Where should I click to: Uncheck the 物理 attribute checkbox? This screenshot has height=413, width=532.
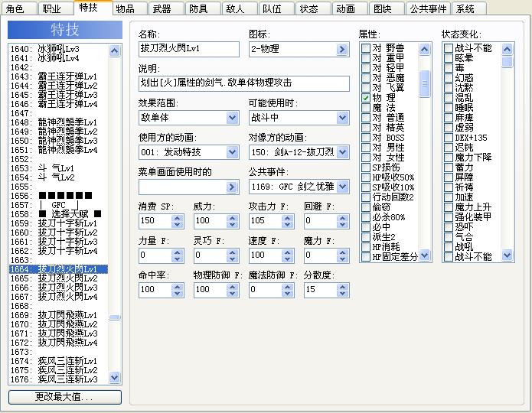click(x=365, y=98)
